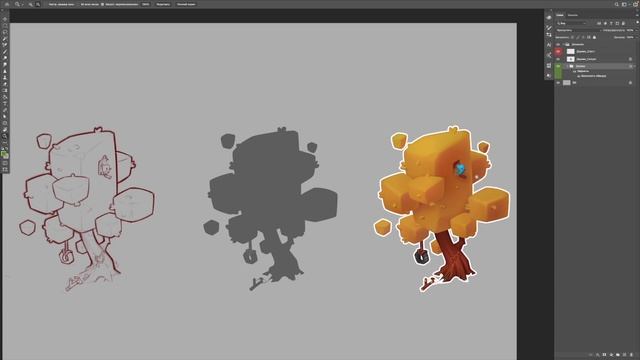
Task: Open the fill slider arrow
Action: [637, 37]
